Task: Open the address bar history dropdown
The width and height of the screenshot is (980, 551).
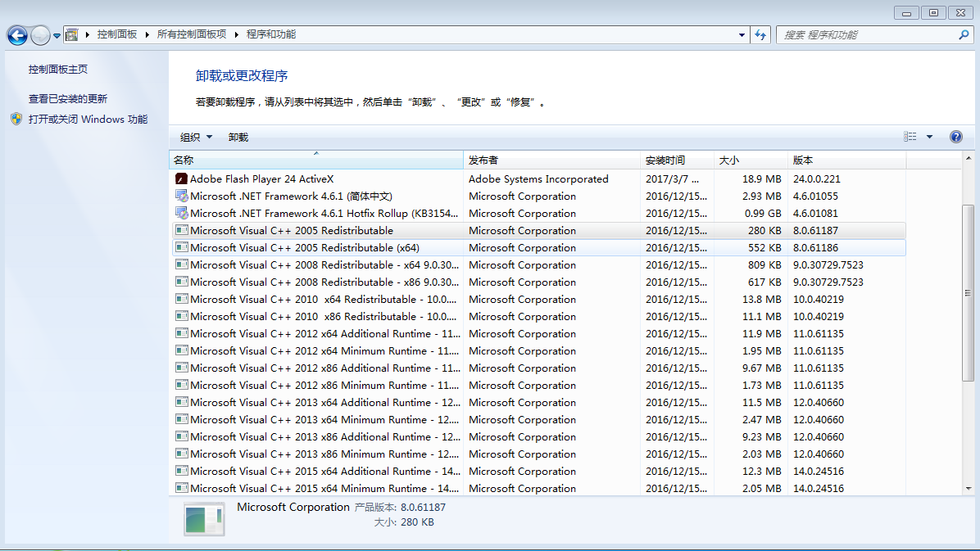Action: click(x=742, y=34)
